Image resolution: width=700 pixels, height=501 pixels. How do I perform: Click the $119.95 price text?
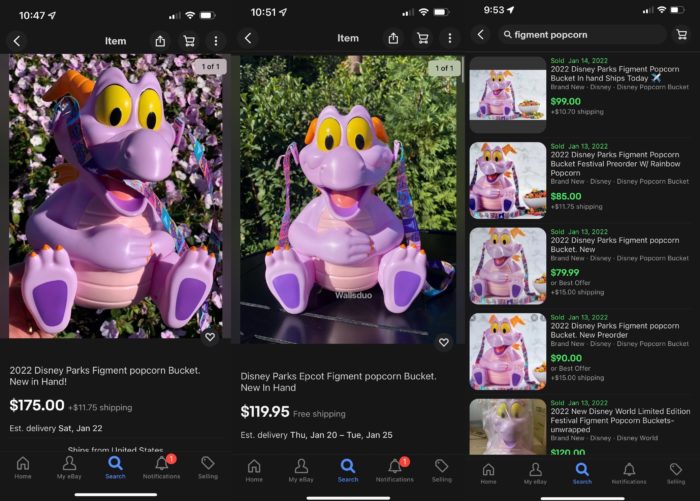265,412
